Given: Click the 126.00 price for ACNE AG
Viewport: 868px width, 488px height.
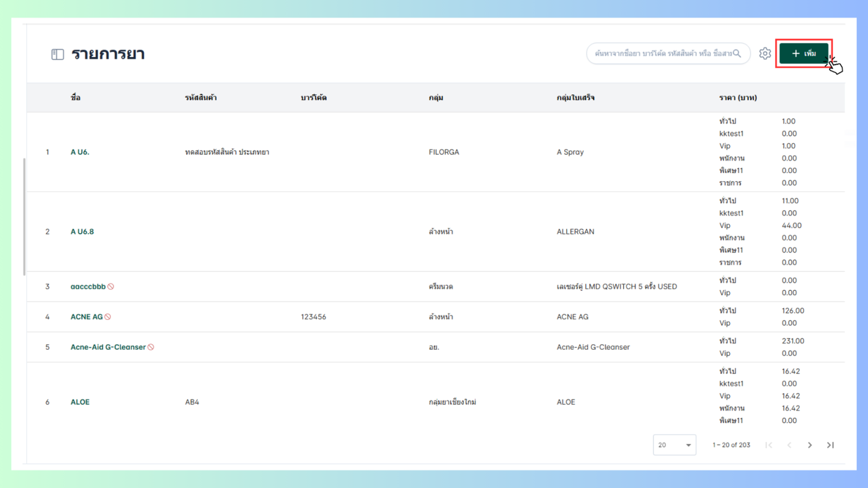Looking at the screenshot, I should coord(793,311).
